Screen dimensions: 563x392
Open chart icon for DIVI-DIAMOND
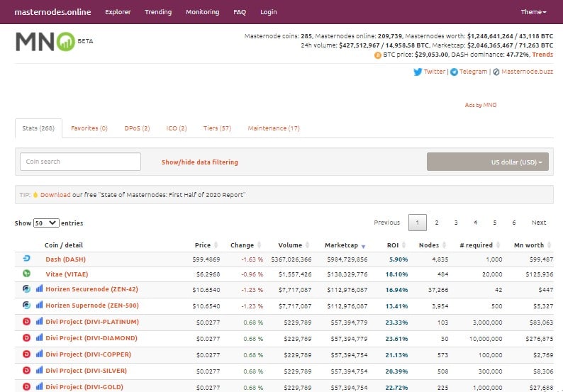coord(39,337)
